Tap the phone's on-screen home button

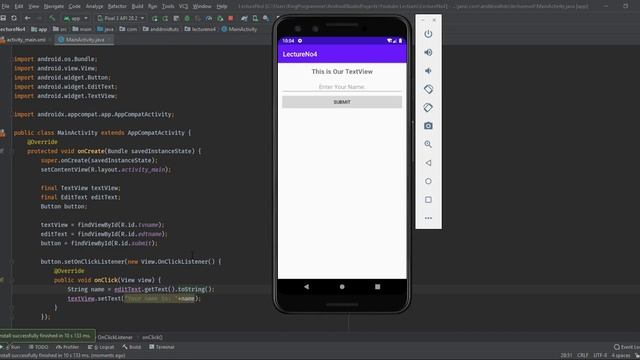342,287
